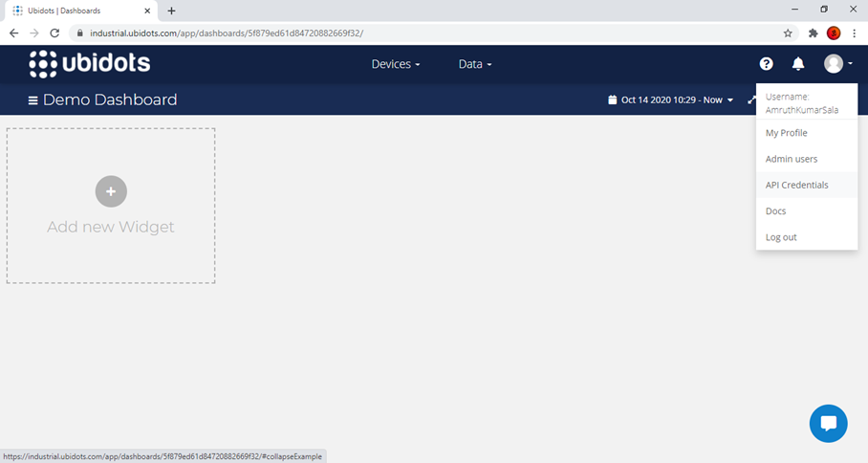Select My Profile from the user menu
Viewport: 868px width, 463px height.
tap(807, 133)
